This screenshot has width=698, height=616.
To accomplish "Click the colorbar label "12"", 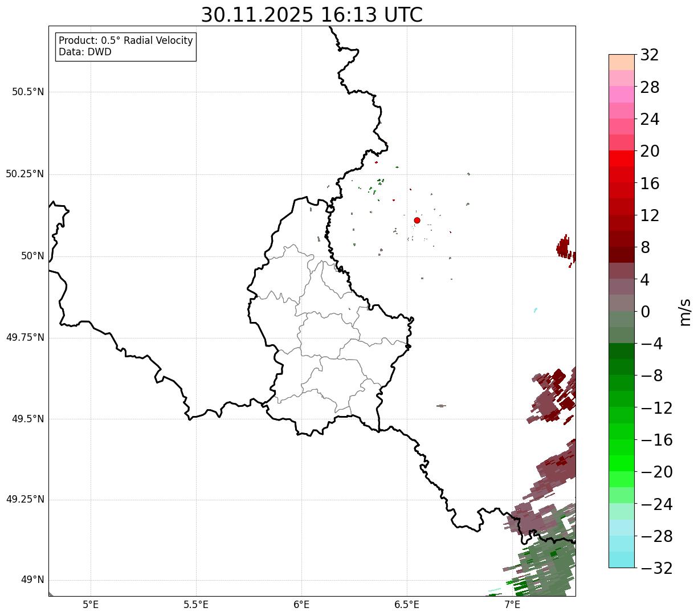I will point(650,215).
